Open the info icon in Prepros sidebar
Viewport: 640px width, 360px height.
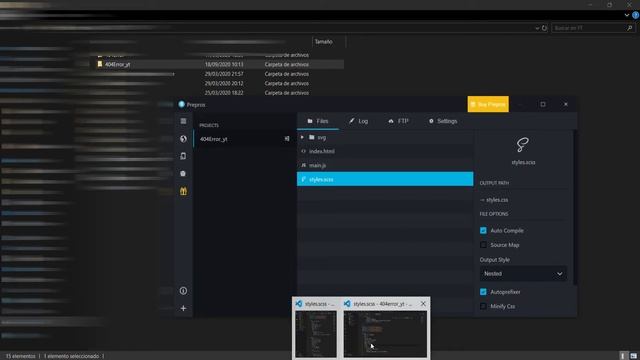pos(183,291)
